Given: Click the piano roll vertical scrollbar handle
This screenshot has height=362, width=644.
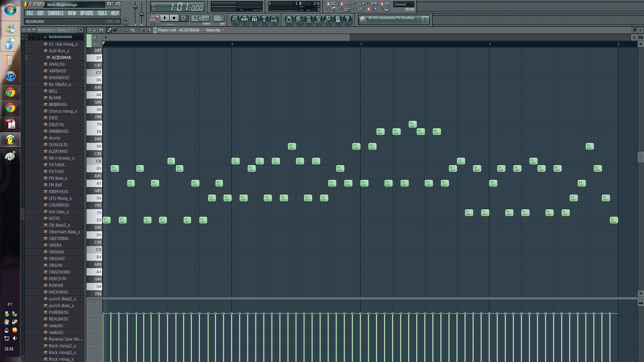Looking at the screenshot, I should [640, 157].
